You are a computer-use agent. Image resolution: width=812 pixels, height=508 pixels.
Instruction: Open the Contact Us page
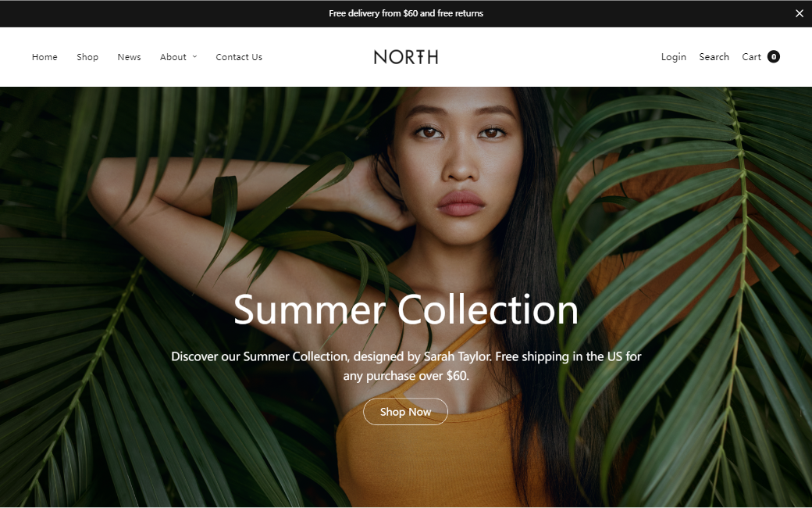[239, 57]
